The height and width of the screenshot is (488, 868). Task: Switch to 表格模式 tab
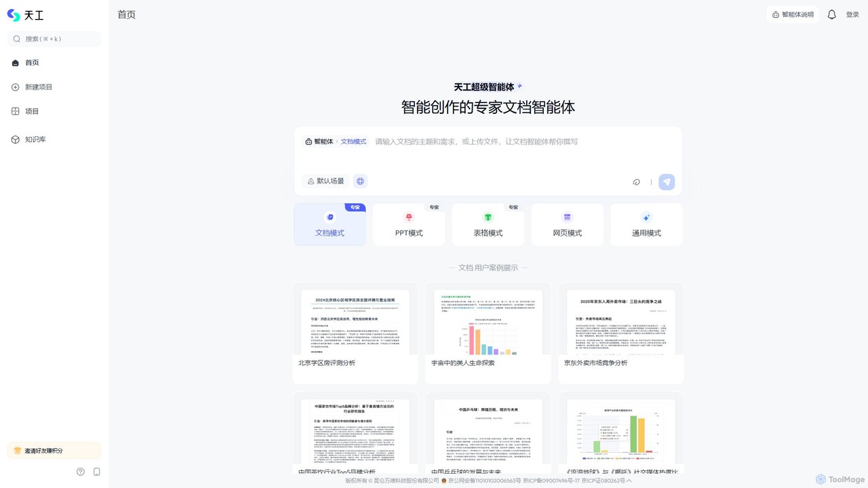pyautogui.click(x=488, y=224)
